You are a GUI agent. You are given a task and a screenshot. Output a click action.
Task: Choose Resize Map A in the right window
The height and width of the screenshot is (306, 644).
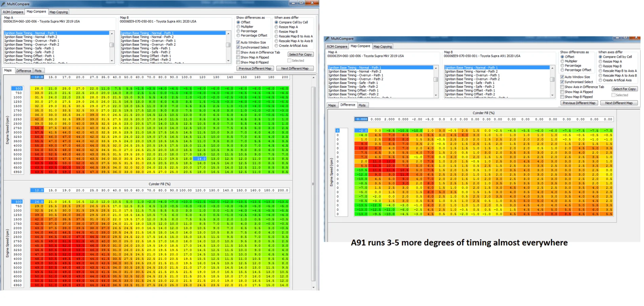click(600, 61)
